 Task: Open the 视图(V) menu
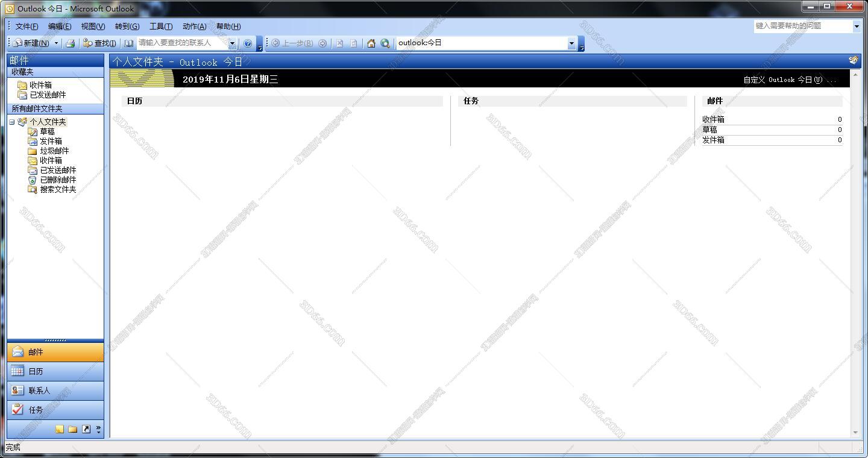tap(93, 27)
